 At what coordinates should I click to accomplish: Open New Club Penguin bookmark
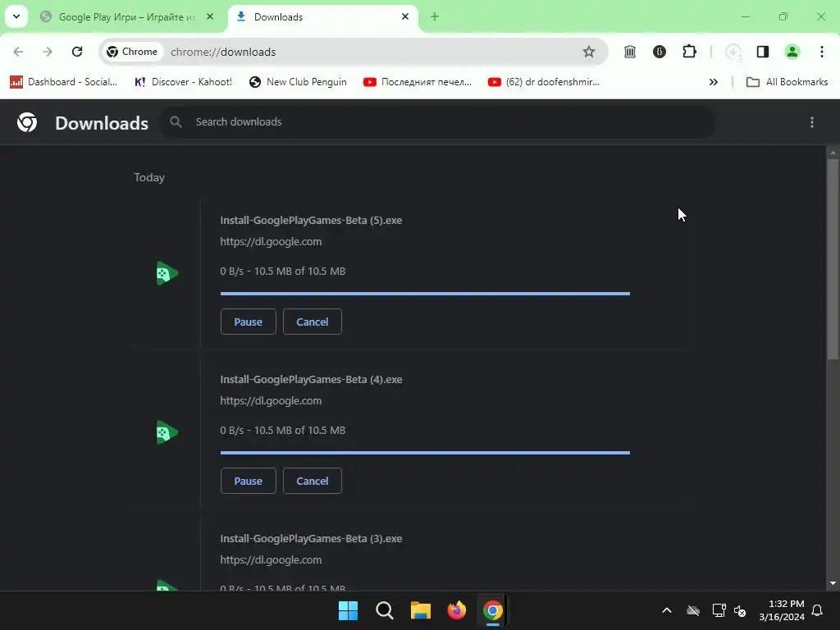pos(299,82)
